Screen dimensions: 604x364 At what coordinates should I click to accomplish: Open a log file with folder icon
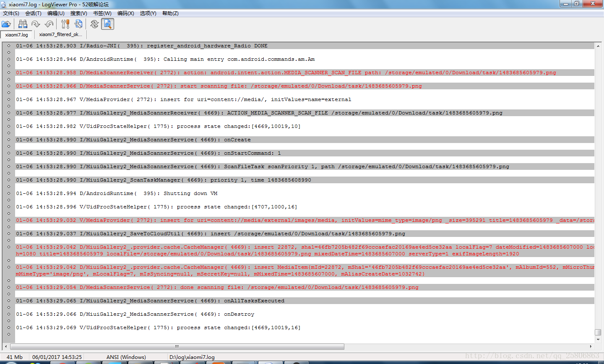coord(6,24)
